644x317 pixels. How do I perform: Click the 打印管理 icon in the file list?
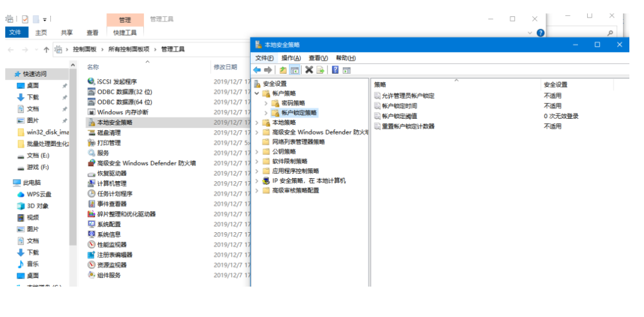click(x=92, y=143)
